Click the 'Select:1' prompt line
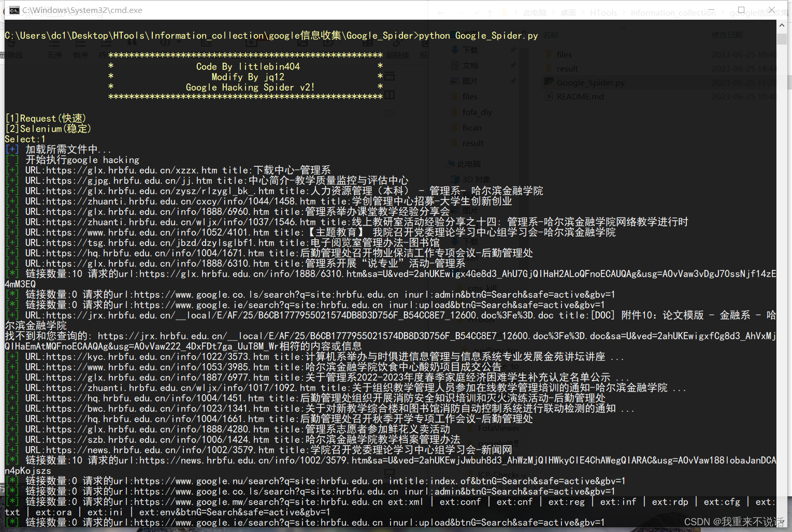Screen dimensions: 792x532 pyautogui.click(x=25, y=139)
